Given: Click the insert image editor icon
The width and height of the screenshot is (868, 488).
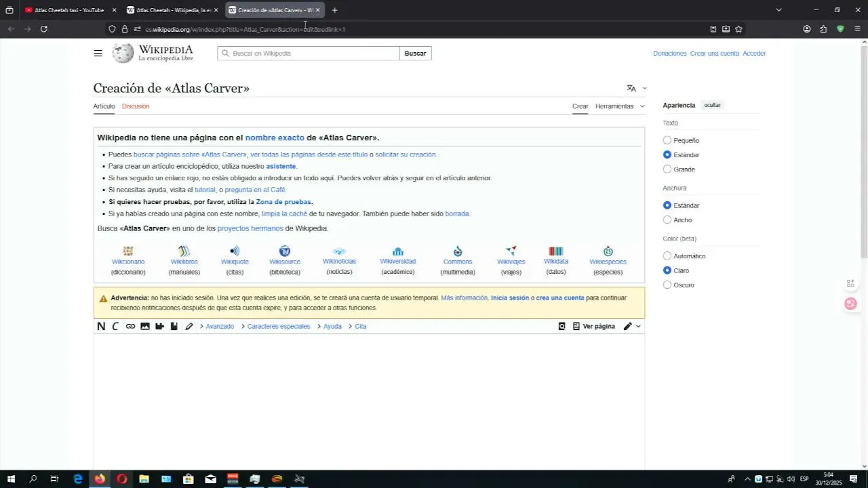Looking at the screenshot, I should point(145,326).
